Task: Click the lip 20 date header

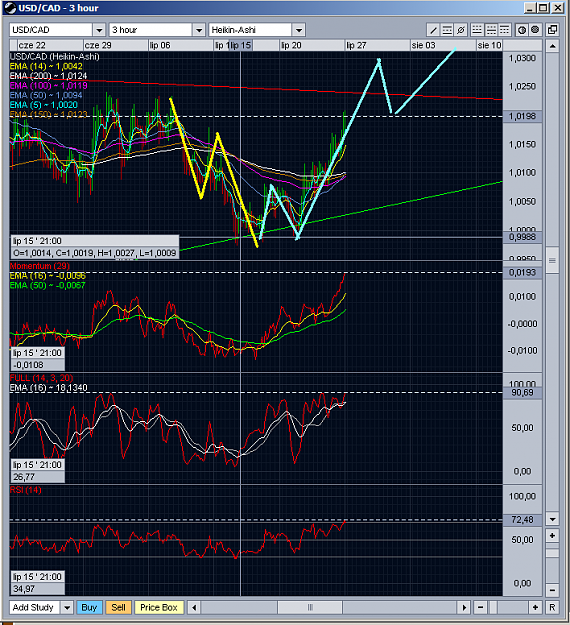Action: click(x=291, y=45)
